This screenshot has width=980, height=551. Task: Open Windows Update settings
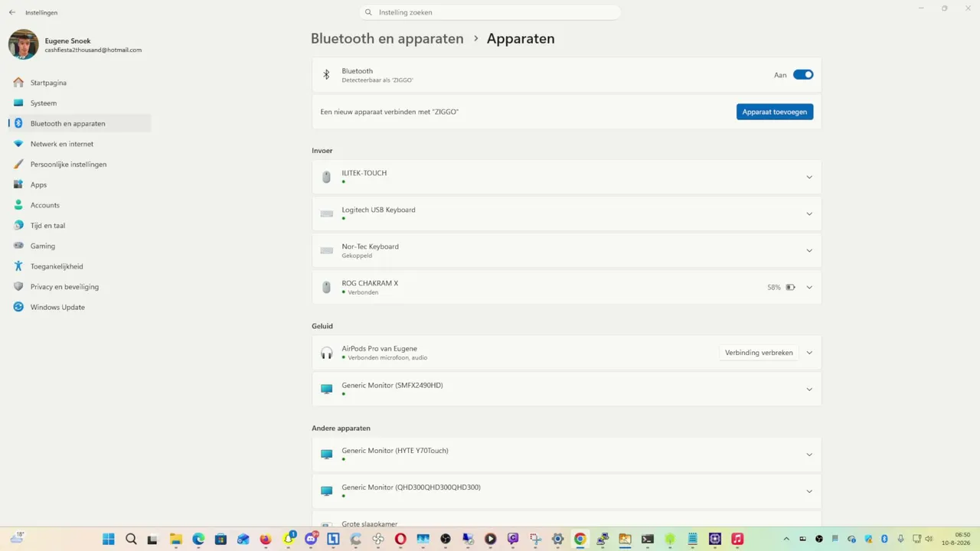(80, 307)
